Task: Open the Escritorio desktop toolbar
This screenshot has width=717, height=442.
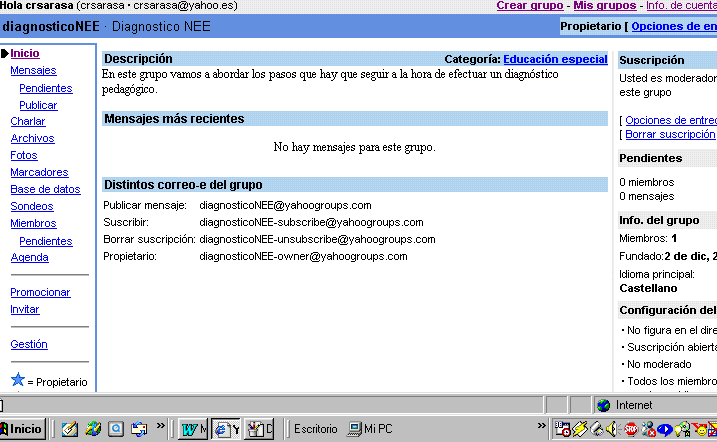Action: [316, 429]
